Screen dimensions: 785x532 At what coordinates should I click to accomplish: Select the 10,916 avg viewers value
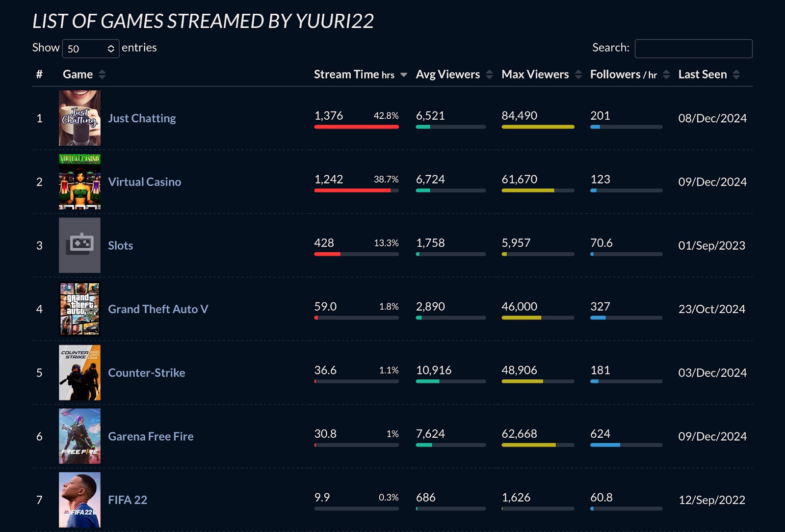point(434,371)
